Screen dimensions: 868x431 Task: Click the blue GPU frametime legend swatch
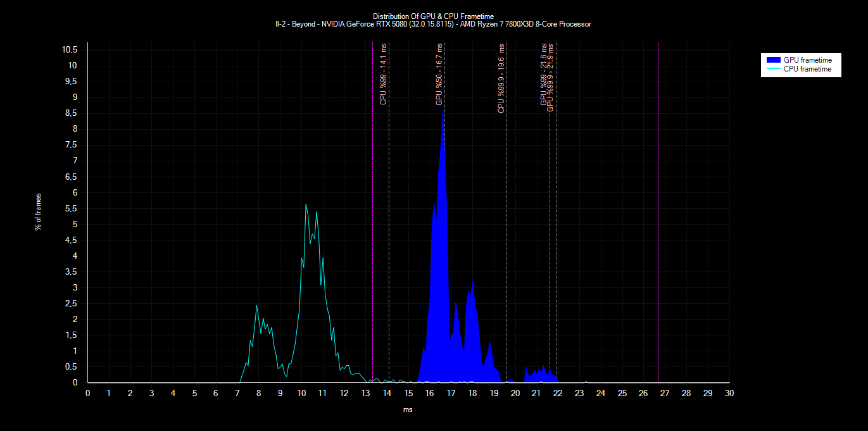click(x=774, y=59)
